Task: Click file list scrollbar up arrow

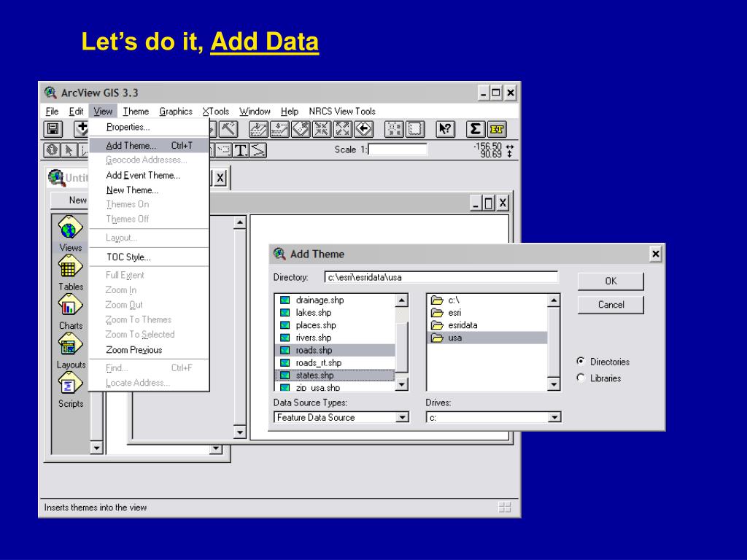Action: 402,300
